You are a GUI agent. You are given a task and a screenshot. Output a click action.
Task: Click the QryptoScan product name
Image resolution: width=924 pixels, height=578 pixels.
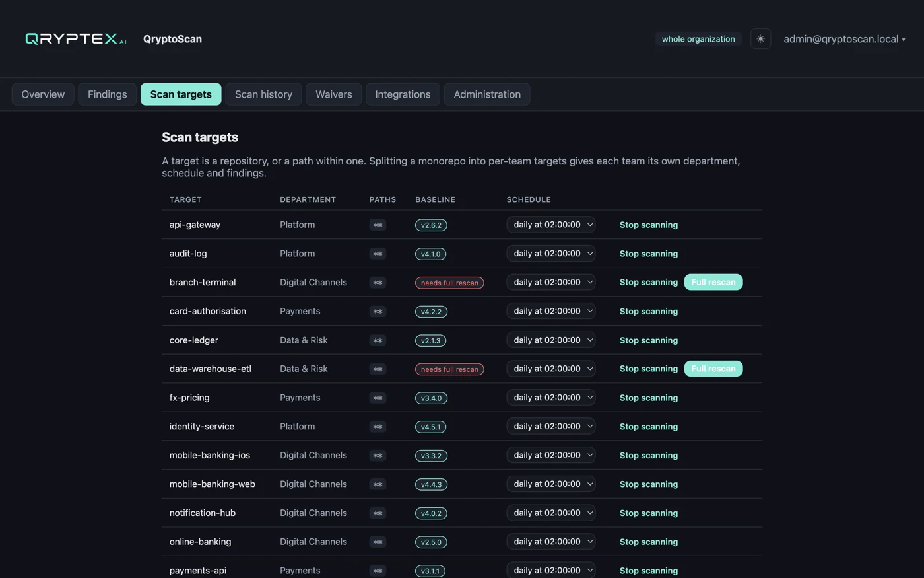172,39
